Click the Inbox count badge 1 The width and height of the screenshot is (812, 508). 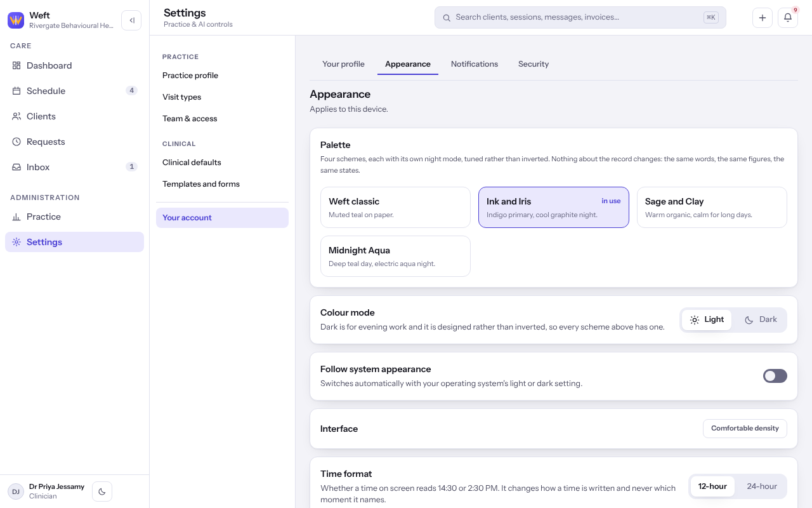[x=131, y=167]
